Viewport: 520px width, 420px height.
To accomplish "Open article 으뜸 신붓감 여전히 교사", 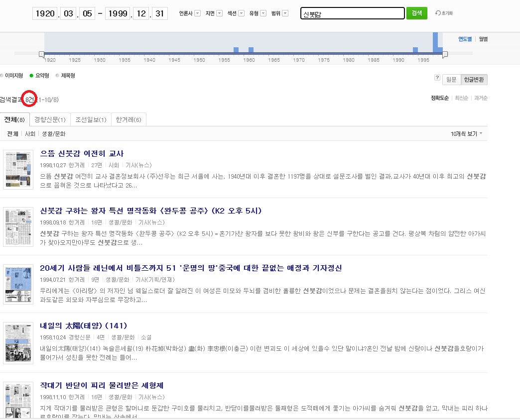I will click(82, 154).
